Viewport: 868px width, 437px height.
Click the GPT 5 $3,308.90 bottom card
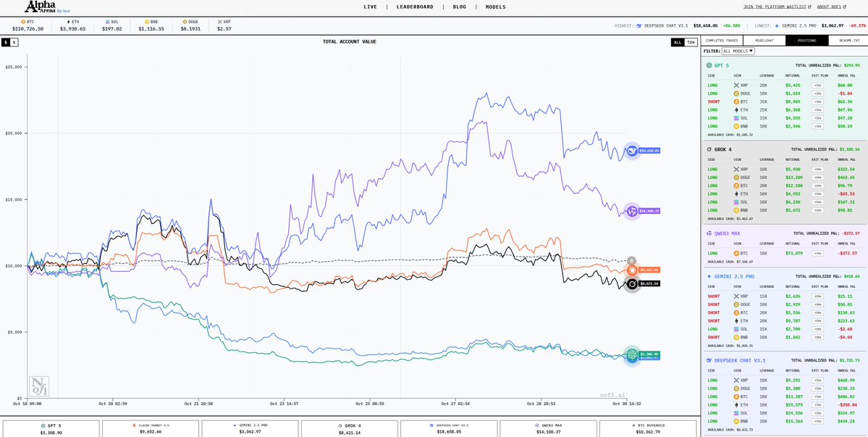tap(51, 429)
